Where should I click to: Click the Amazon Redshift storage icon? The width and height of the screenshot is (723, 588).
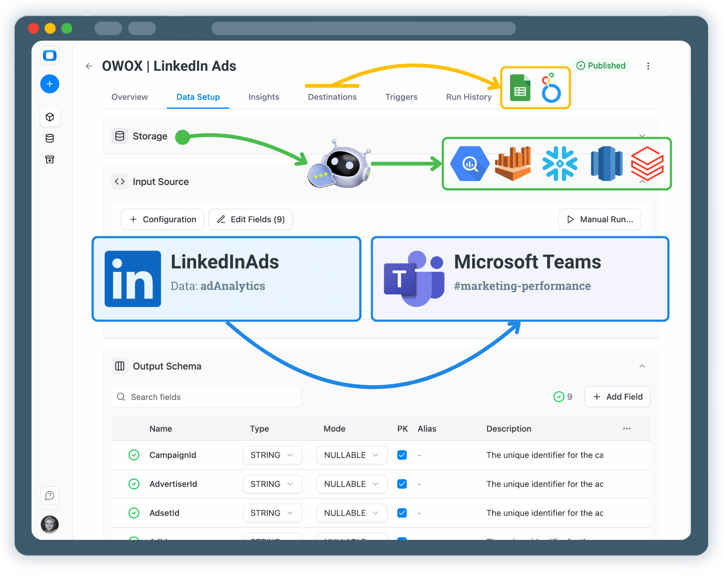[607, 163]
